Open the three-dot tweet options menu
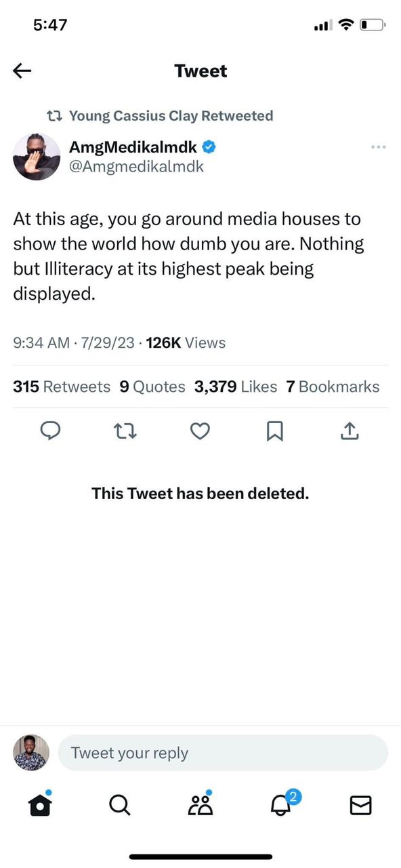Viewport: 401px width, 868px height. (379, 146)
